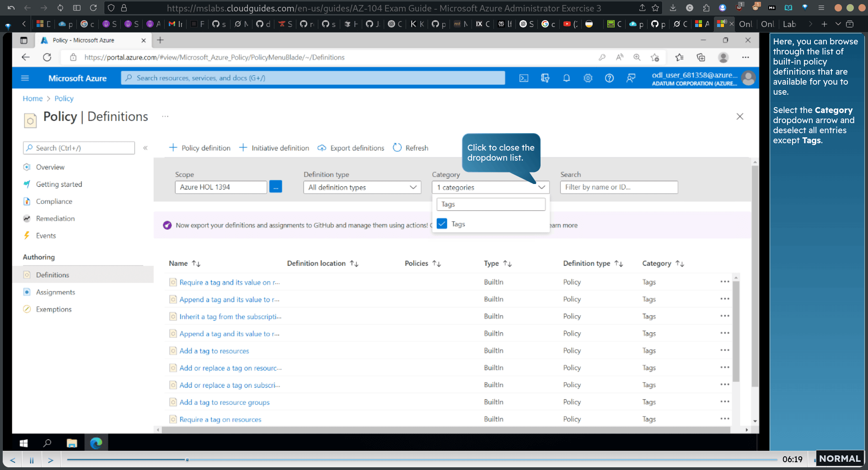
Task: Click the Azure global search box
Action: pos(313,78)
